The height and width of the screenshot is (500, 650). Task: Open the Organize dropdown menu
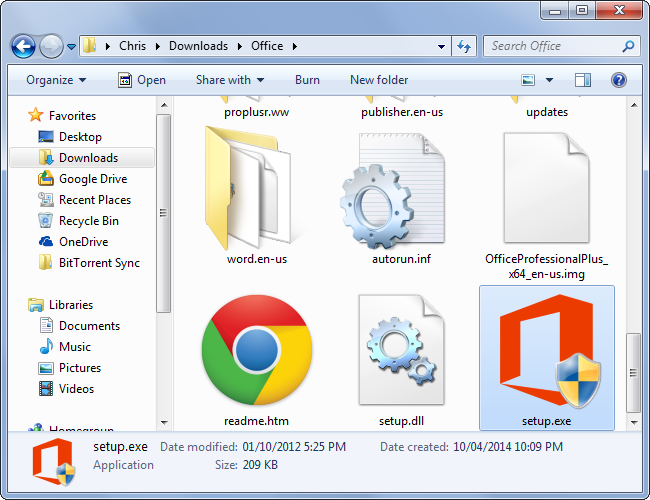(x=56, y=80)
